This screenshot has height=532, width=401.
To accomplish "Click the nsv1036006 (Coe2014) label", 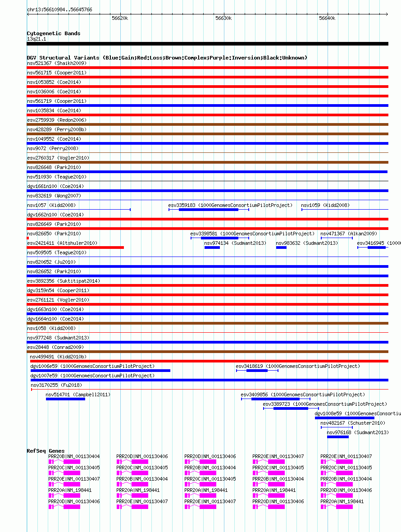I will 54,92.
